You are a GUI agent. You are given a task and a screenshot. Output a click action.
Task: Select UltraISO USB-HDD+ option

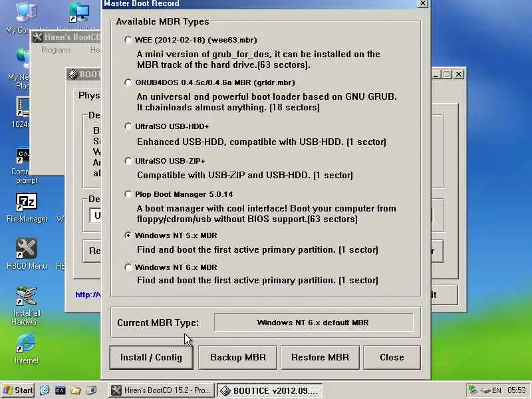[x=128, y=126]
